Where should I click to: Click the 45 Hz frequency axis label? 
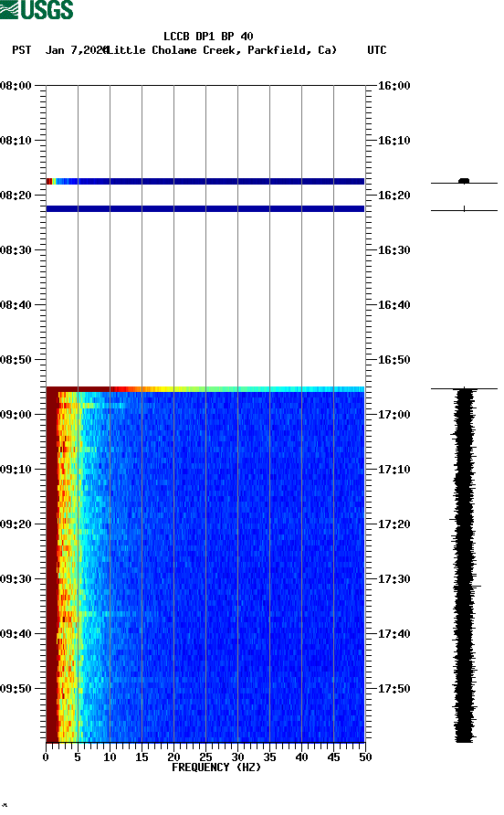pyautogui.click(x=333, y=757)
